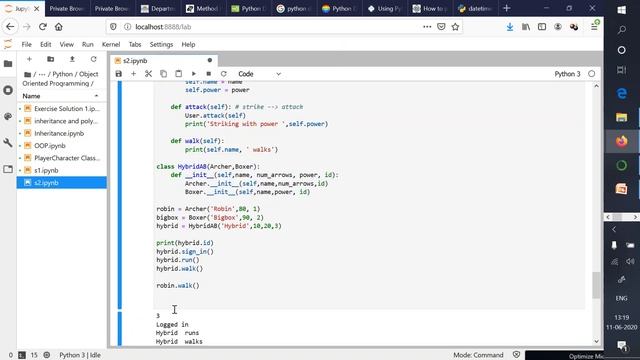This screenshot has height=360, width=640.
Task: Switch to the datetime browser tab
Action: click(475, 8)
